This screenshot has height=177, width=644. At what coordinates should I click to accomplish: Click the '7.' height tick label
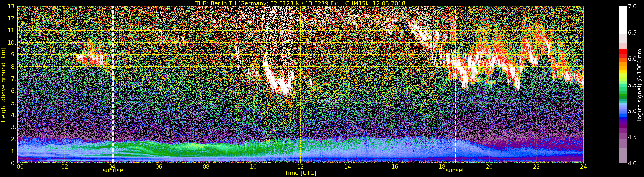pyautogui.click(x=14, y=79)
